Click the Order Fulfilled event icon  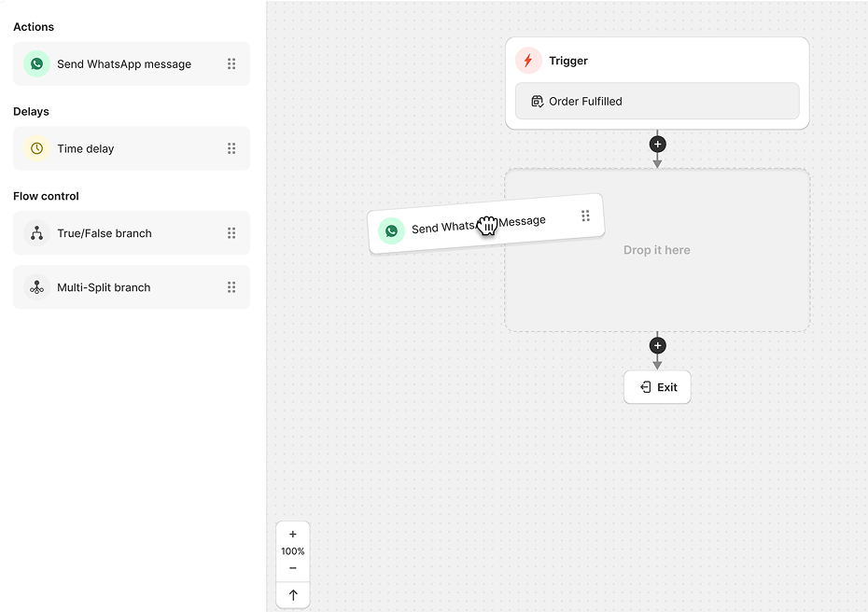(x=537, y=101)
